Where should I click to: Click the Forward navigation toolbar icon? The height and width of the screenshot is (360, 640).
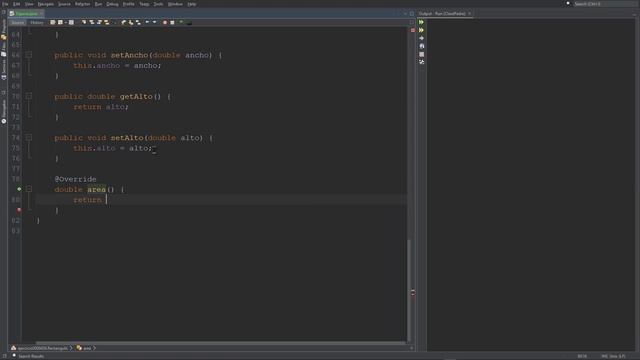click(x=71, y=22)
